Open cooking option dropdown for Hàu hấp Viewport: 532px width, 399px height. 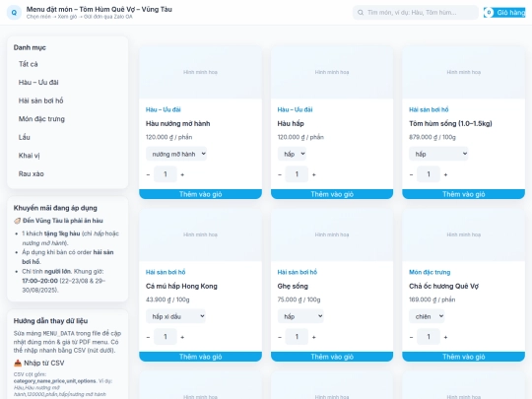click(293, 154)
